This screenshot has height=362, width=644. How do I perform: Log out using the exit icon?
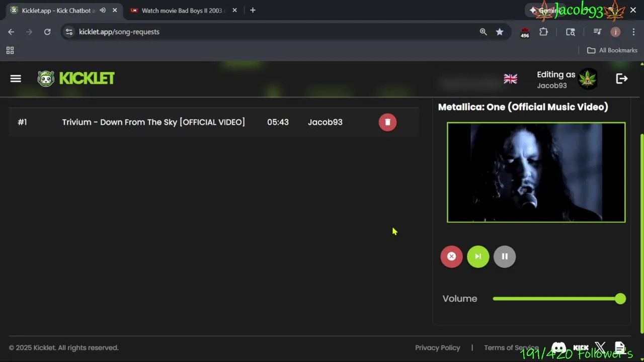click(x=622, y=78)
